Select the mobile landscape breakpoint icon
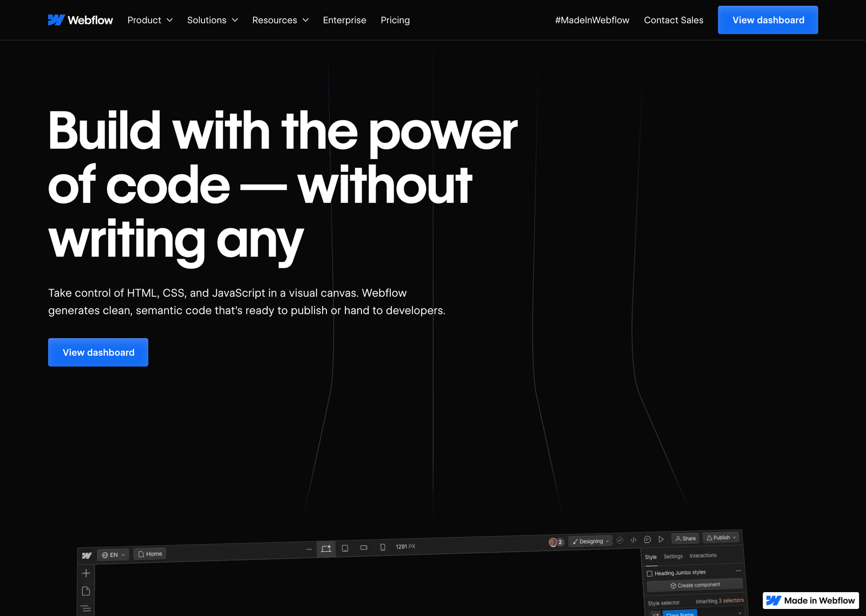Image resolution: width=866 pixels, height=616 pixels. (364, 547)
